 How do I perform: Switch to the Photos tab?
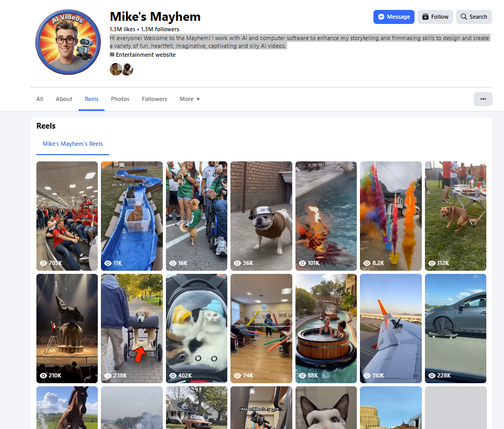pyautogui.click(x=120, y=99)
